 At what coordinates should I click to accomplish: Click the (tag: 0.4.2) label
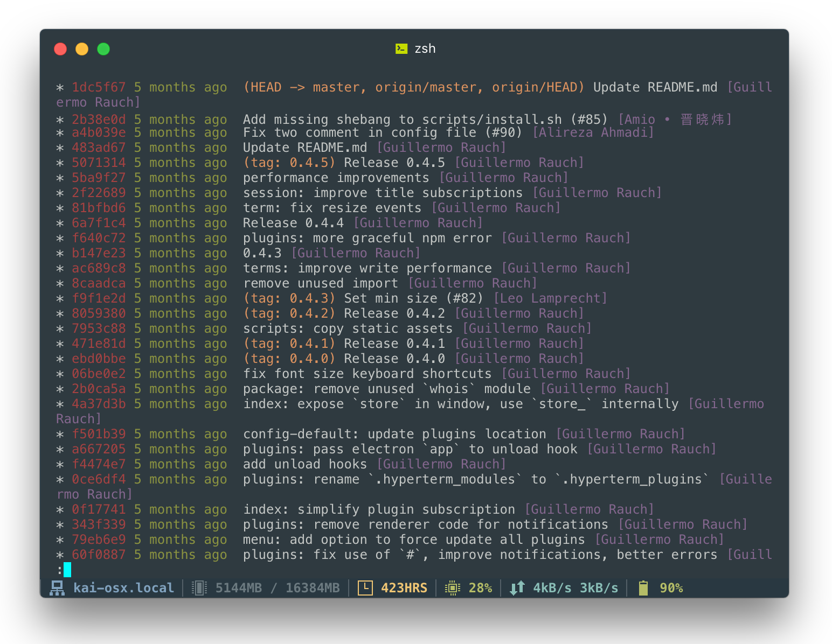coord(289,313)
